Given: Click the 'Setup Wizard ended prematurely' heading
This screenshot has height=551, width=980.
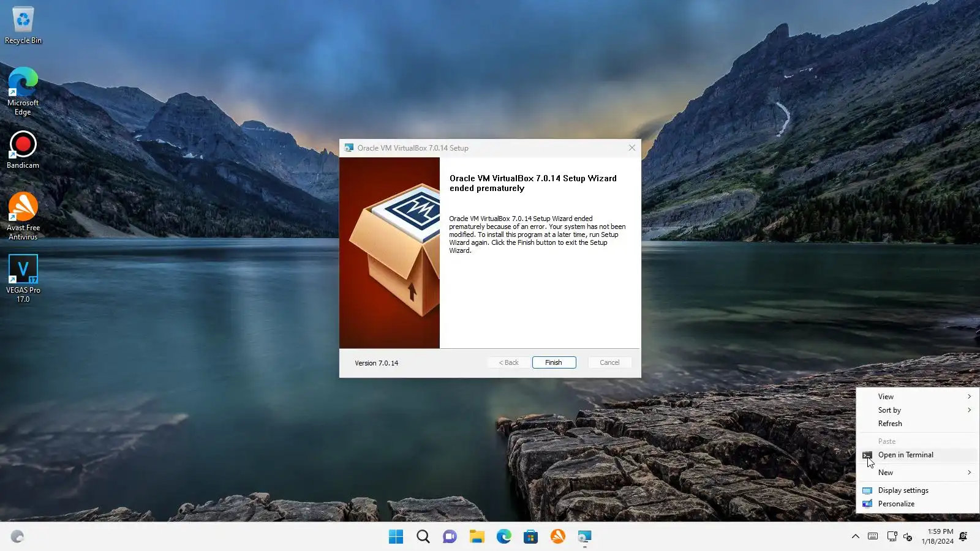Looking at the screenshot, I should (533, 183).
